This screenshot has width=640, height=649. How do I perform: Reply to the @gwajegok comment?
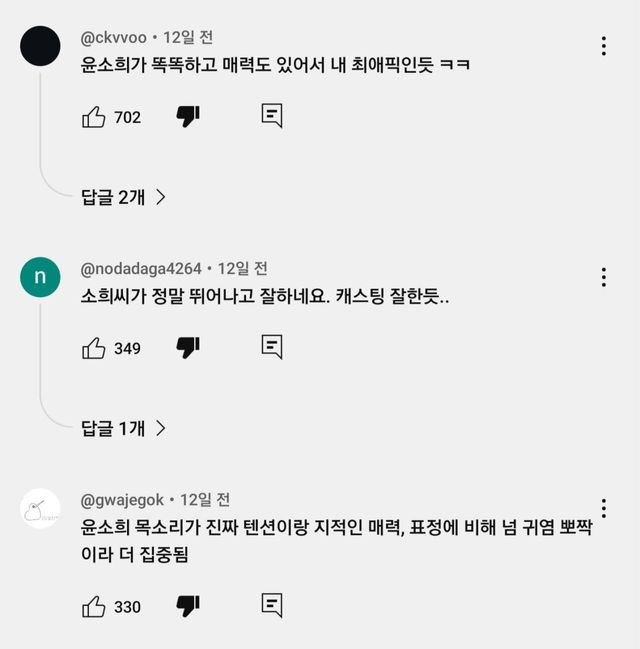click(272, 605)
